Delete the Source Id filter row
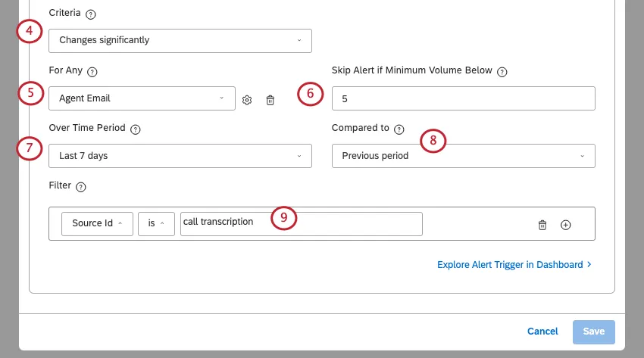 542,225
